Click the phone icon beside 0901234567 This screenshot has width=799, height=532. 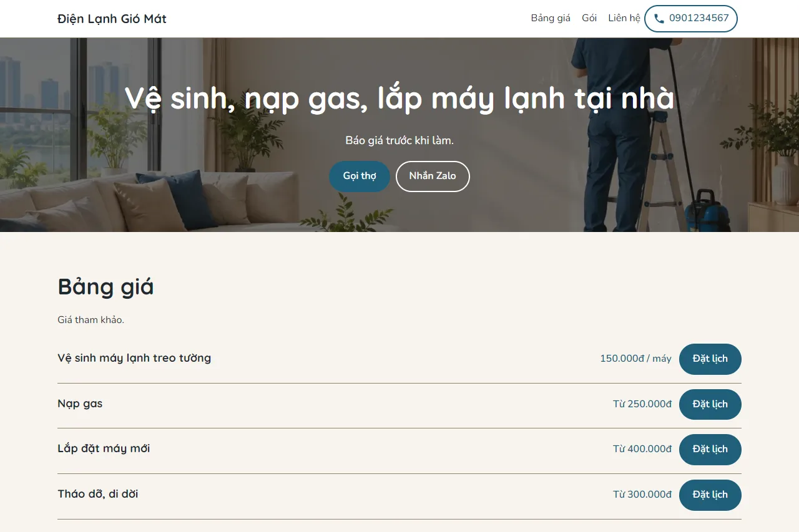(659, 19)
